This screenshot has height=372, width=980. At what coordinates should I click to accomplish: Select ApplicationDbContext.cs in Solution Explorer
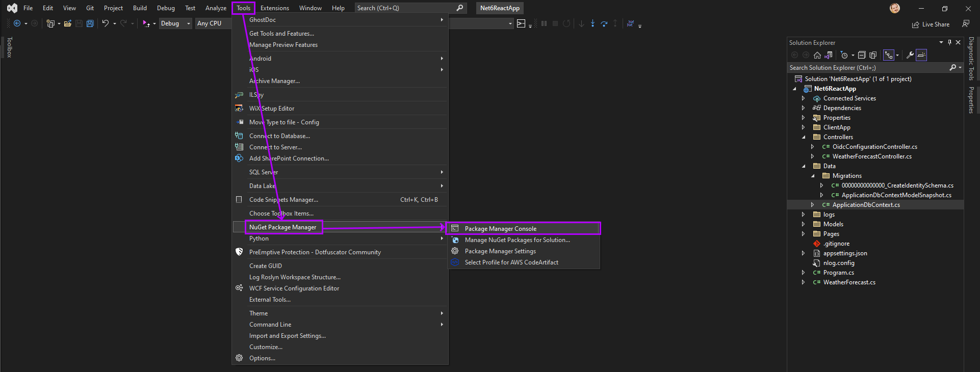point(866,205)
